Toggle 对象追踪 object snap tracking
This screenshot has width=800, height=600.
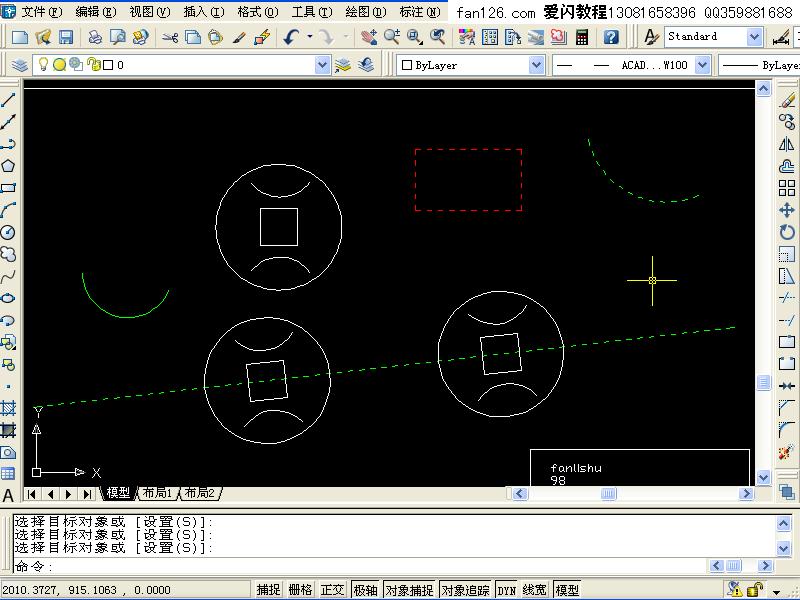(465, 590)
